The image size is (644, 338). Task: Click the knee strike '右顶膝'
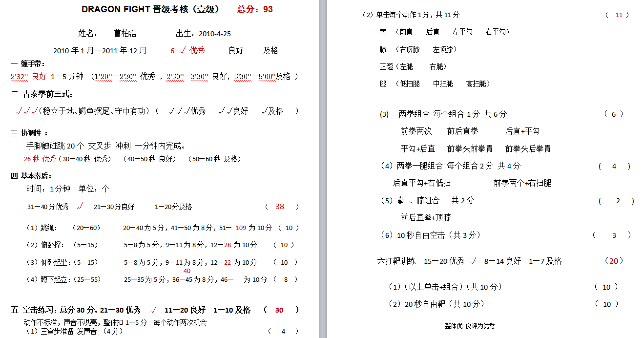coord(410,49)
